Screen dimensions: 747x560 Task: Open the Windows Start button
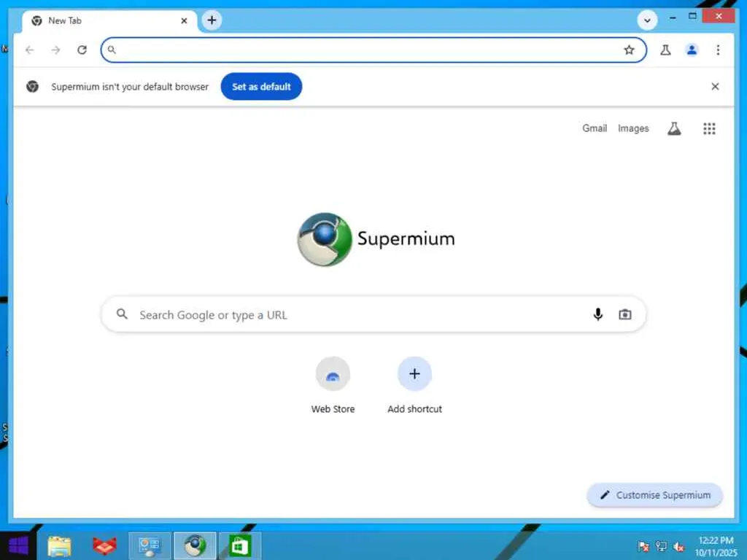click(18, 546)
